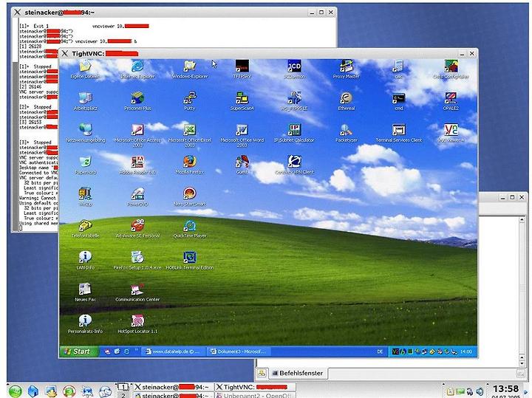Open the Befehlsfenster tab in background window

click(x=297, y=373)
